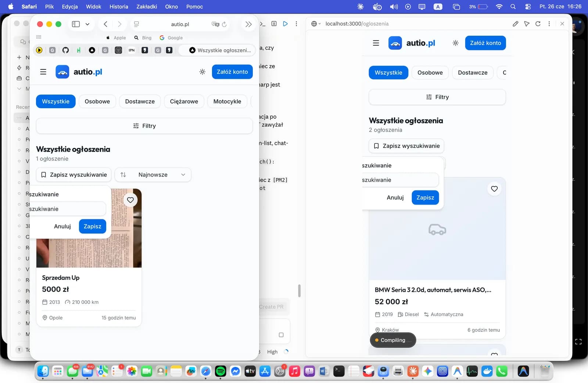This screenshot has height=383, width=588.
Task: Click the favorites grid icon in Safari
Action: point(39,37)
